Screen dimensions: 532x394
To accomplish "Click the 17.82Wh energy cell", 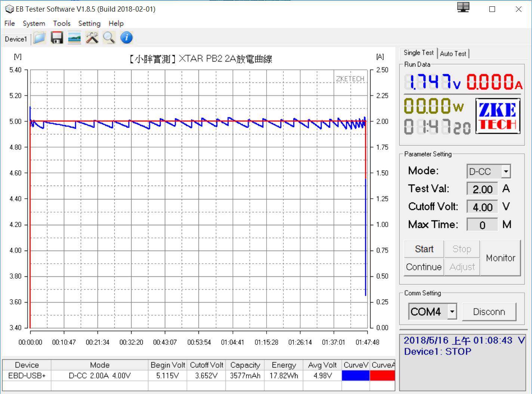I will coord(284,375).
